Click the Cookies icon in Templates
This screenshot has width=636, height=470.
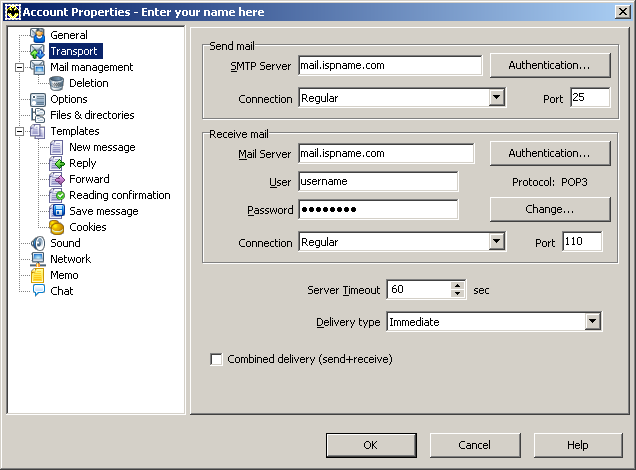coord(58,227)
